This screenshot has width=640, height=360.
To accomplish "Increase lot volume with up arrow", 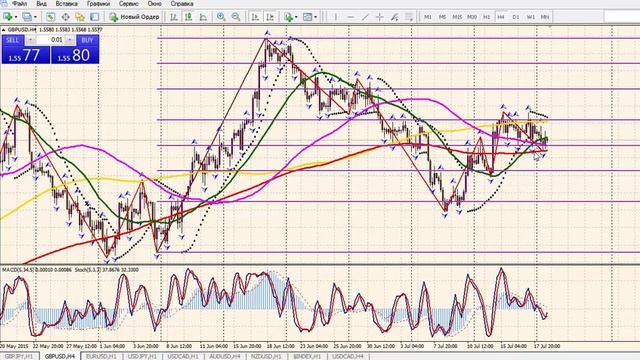I will coord(70,40).
